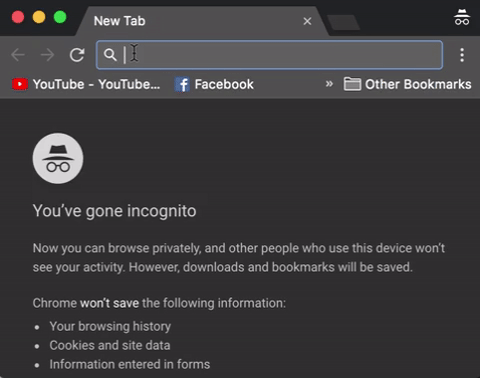
Task: Open the Other Bookmarks folder
Action: tap(407, 84)
